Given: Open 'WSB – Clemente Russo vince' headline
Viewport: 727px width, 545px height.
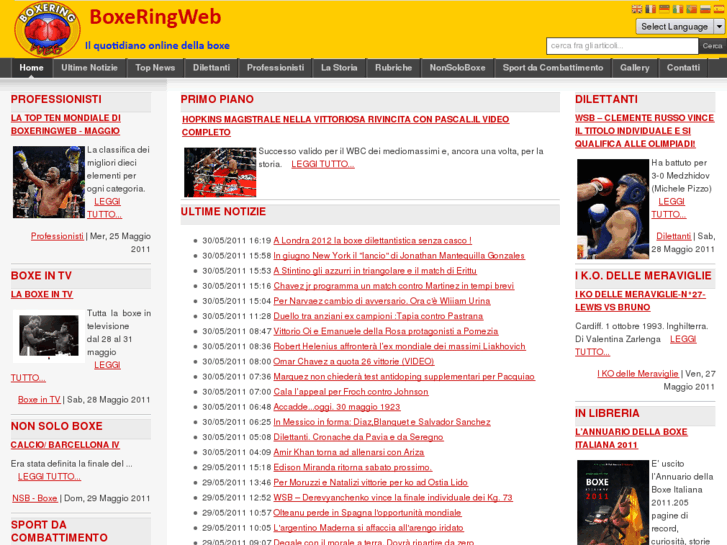Looking at the screenshot, I should 644,131.
